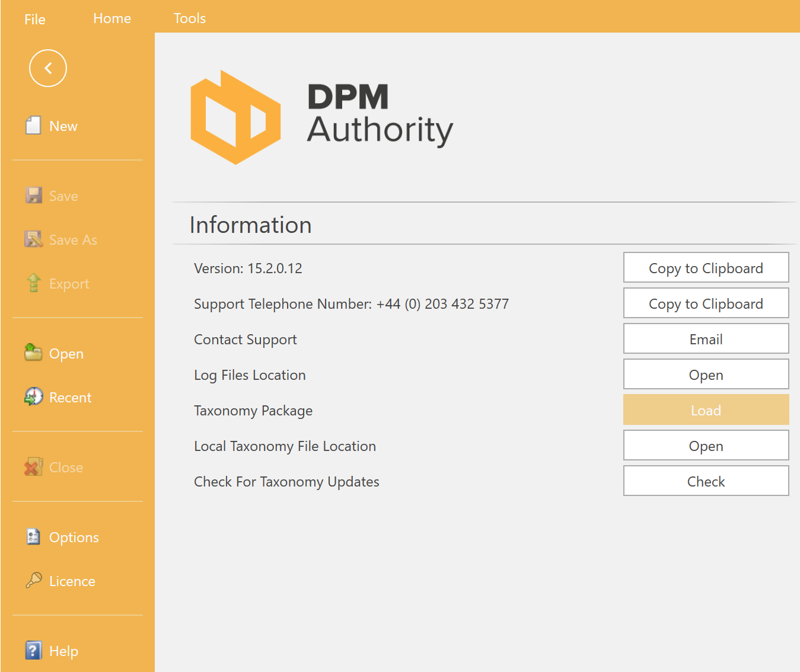This screenshot has height=672, width=800.
Task: Click the Close file icon in sidebar
Action: pos(33,466)
